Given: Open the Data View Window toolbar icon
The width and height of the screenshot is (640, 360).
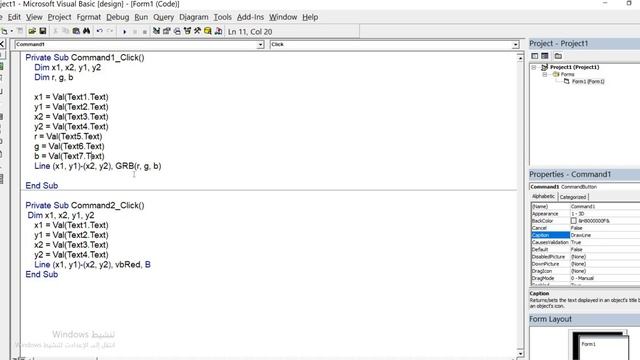Looking at the screenshot, I should tap(208, 31).
